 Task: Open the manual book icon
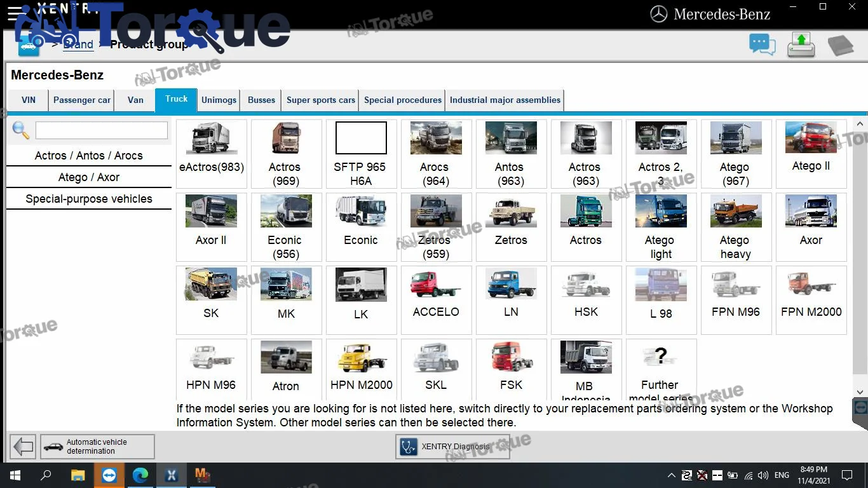[840, 45]
